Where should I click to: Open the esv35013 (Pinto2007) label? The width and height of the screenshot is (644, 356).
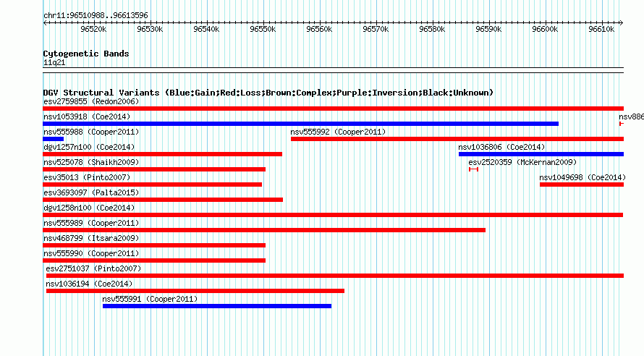tap(87, 177)
